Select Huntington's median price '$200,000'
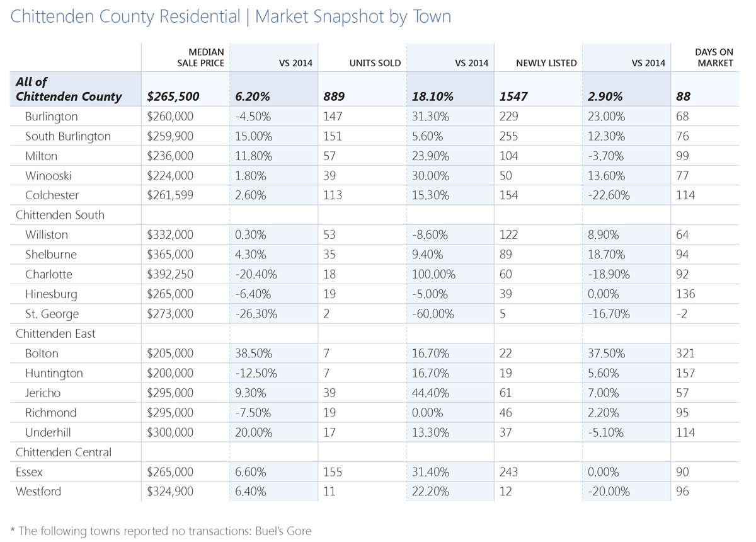The width and height of the screenshot is (756, 542). coord(170,373)
